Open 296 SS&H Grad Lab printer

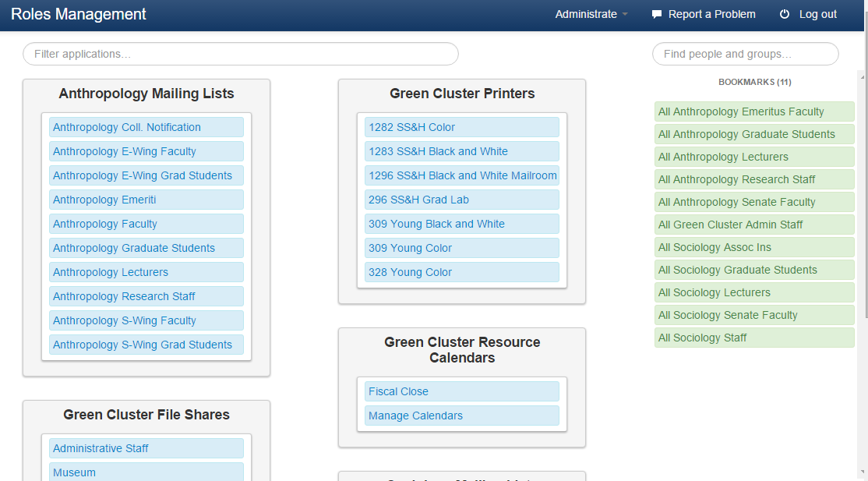tap(418, 200)
